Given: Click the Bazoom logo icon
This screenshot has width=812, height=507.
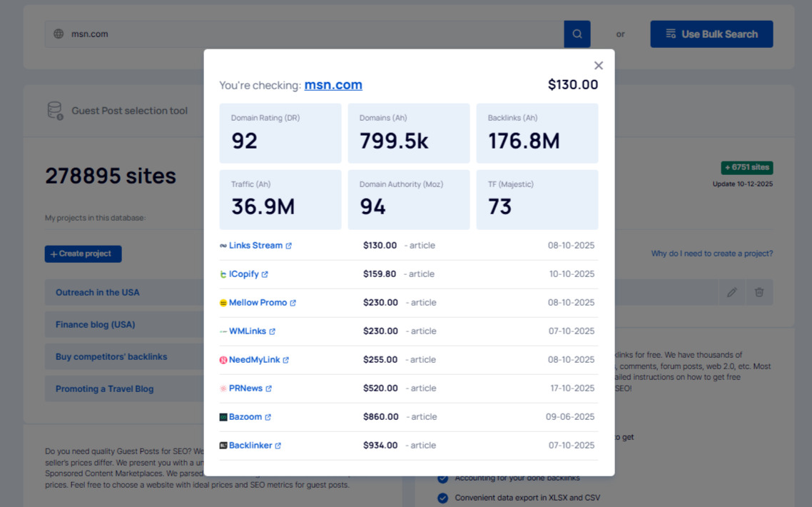Looking at the screenshot, I should tap(223, 416).
